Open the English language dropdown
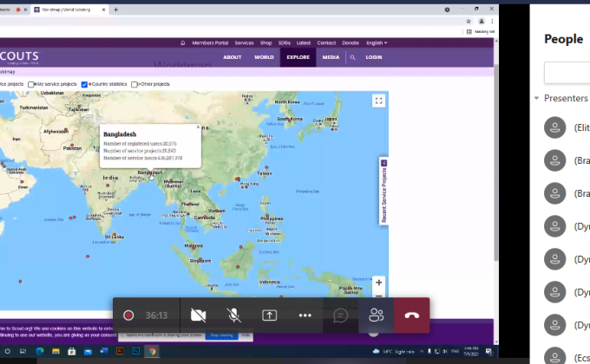This screenshot has height=364, width=590. click(x=377, y=42)
